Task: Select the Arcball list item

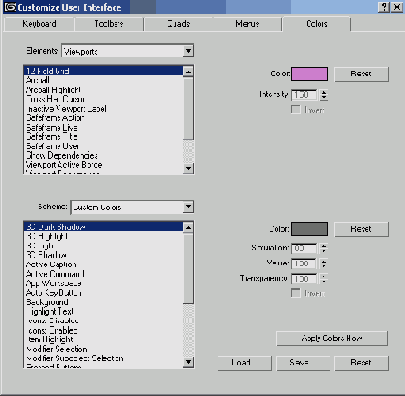Action: click(104, 80)
